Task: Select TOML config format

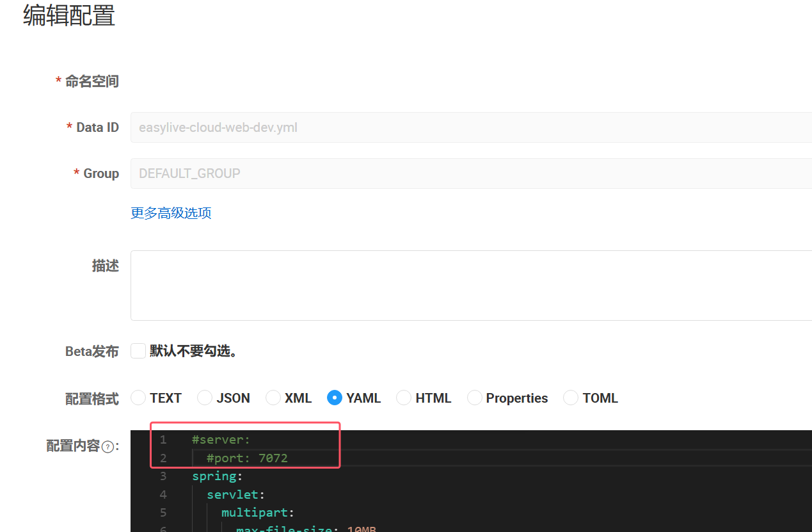Action: [571, 398]
